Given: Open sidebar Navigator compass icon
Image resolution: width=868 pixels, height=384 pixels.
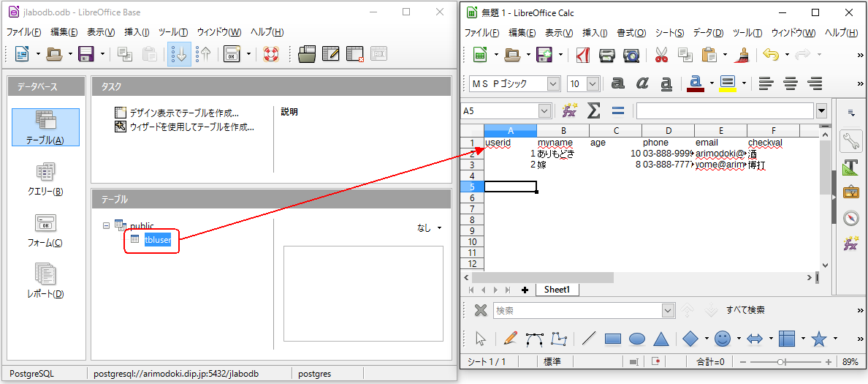Looking at the screenshot, I should point(850,218).
